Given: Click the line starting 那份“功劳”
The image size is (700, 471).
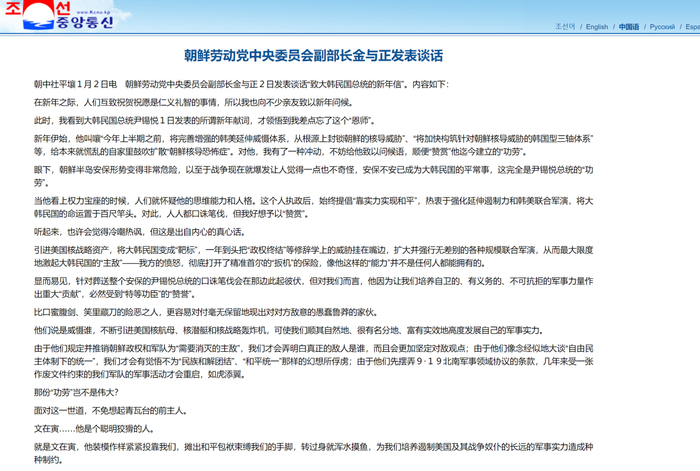Looking at the screenshot, I should click(x=76, y=393).
